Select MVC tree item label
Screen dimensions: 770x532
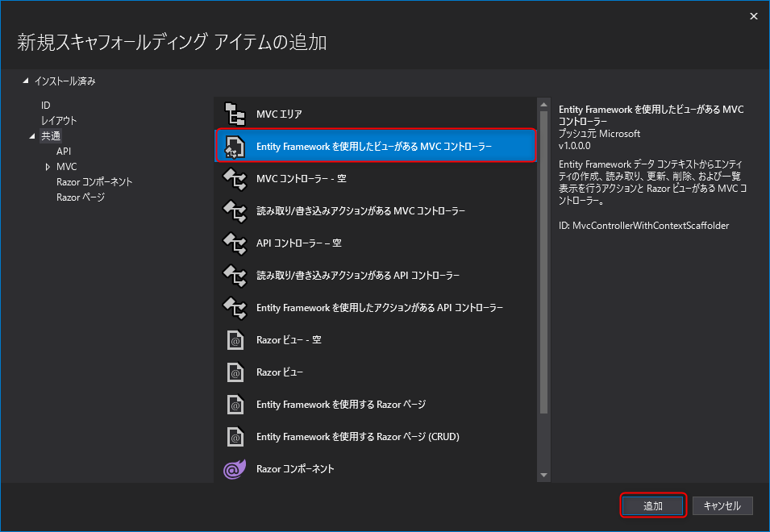pos(66,167)
